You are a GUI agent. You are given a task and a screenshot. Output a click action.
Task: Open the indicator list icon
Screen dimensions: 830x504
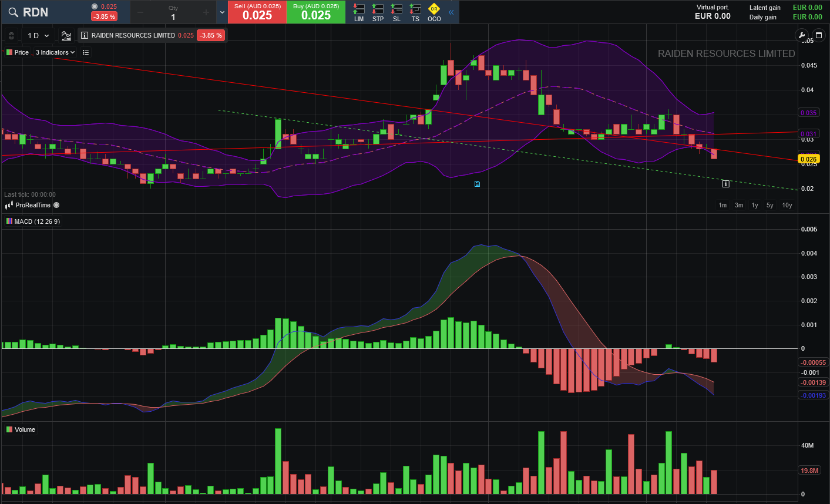point(86,52)
